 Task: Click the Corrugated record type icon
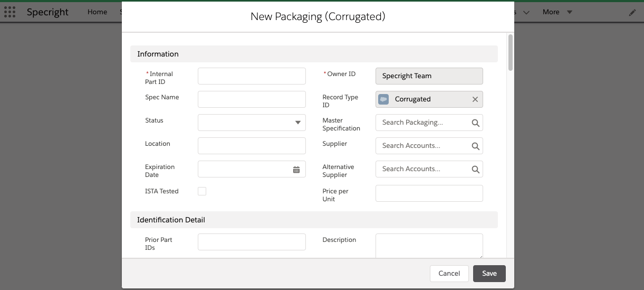tap(383, 99)
